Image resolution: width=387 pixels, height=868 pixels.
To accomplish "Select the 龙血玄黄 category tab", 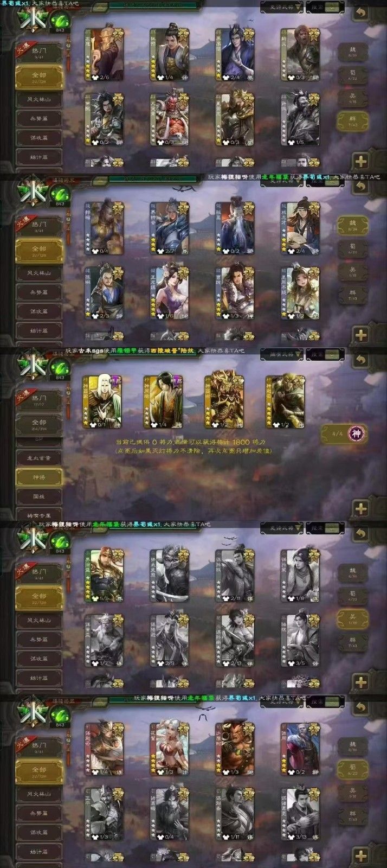I will 39,458.
